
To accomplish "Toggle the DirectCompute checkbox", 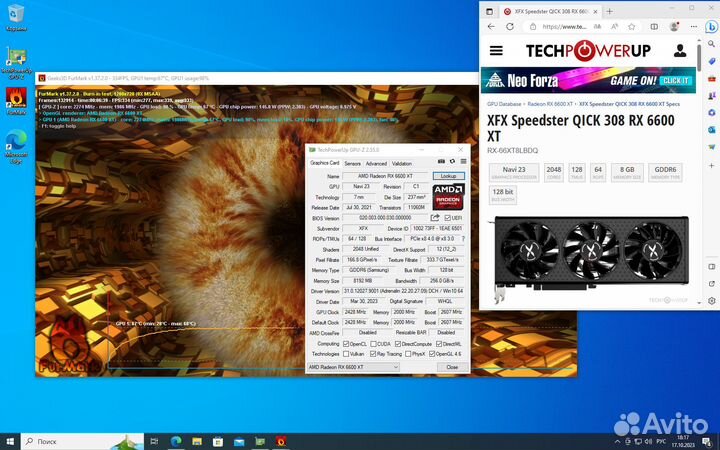I will (x=398, y=344).
